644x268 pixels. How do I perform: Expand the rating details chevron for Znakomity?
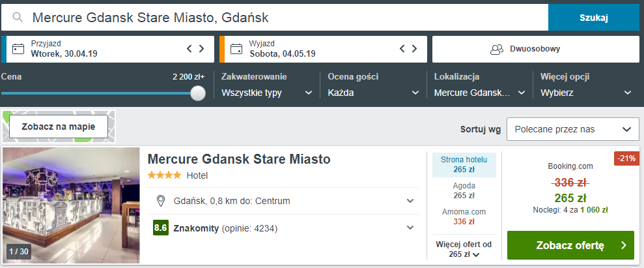pos(410,228)
